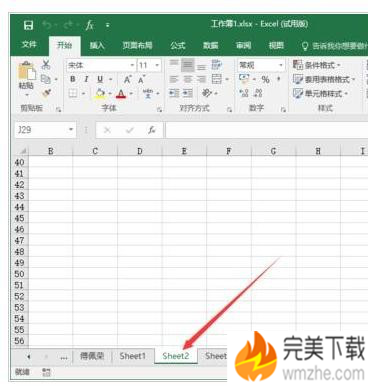
Task: Click Increase Font Size icon
Action: pyautogui.click(x=127, y=80)
